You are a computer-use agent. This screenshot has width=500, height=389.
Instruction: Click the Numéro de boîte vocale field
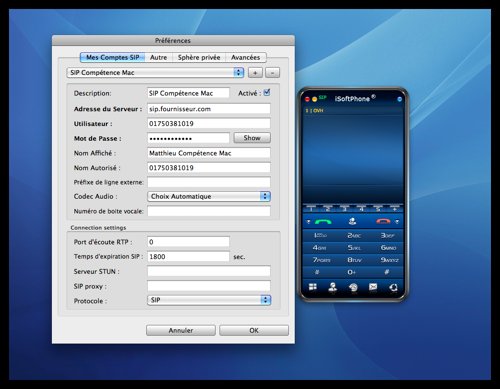(209, 211)
